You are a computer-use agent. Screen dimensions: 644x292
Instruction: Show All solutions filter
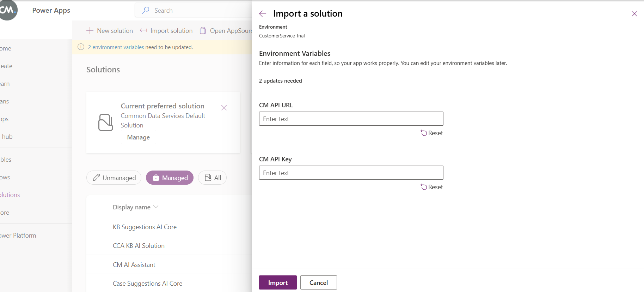tap(212, 178)
